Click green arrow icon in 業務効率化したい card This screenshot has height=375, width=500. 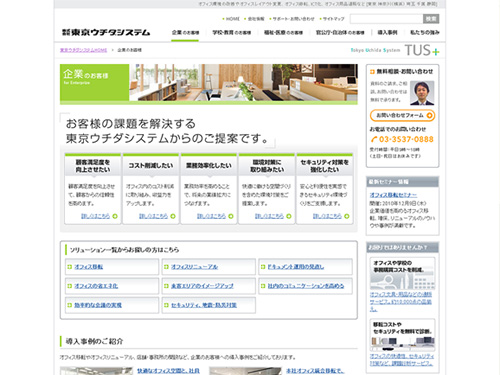click(231, 216)
